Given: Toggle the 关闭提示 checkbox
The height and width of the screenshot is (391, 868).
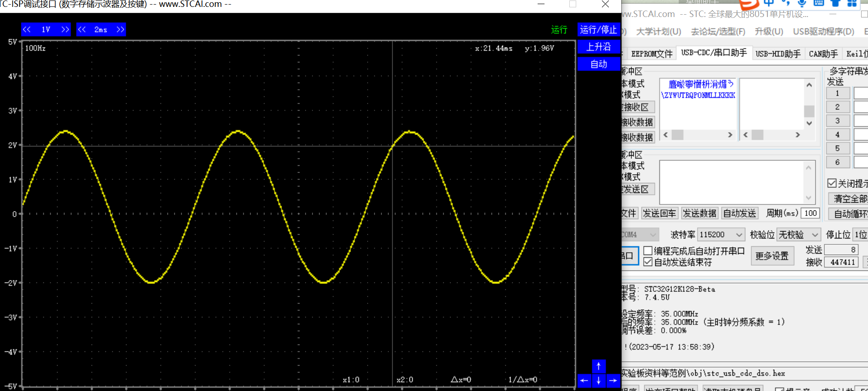Looking at the screenshot, I should point(832,183).
